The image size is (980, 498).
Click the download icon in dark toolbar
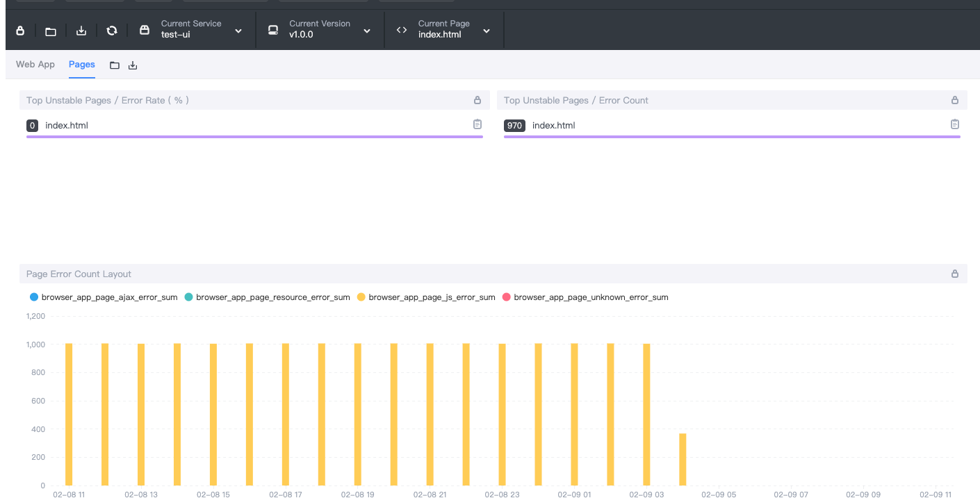pyautogui.click(x=81, y=31)
